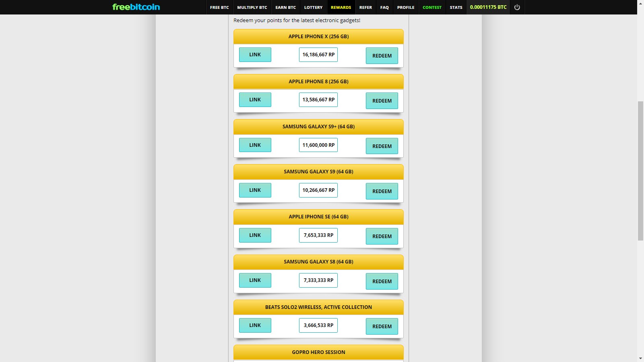The width and height of the screenshot is (644, 362).
Task: Open LINK for Apple iPhone 8
Action: point(255,100)
